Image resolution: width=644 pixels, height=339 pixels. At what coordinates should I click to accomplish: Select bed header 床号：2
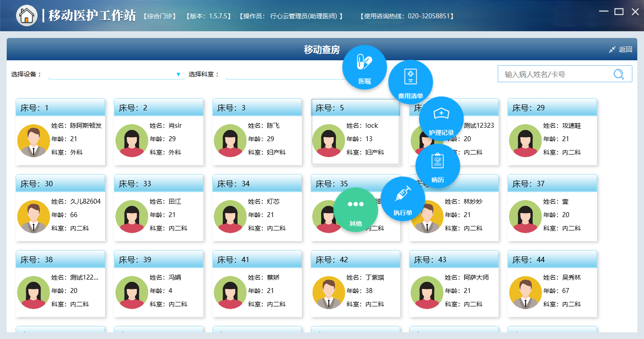[x=159, y=107]
